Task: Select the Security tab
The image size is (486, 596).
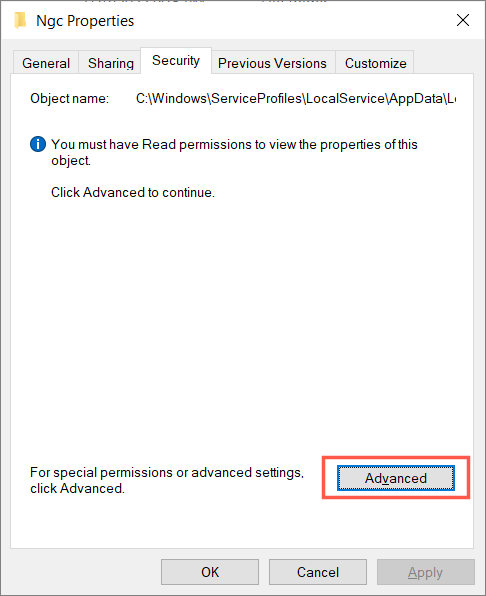Action: (176, 60)
